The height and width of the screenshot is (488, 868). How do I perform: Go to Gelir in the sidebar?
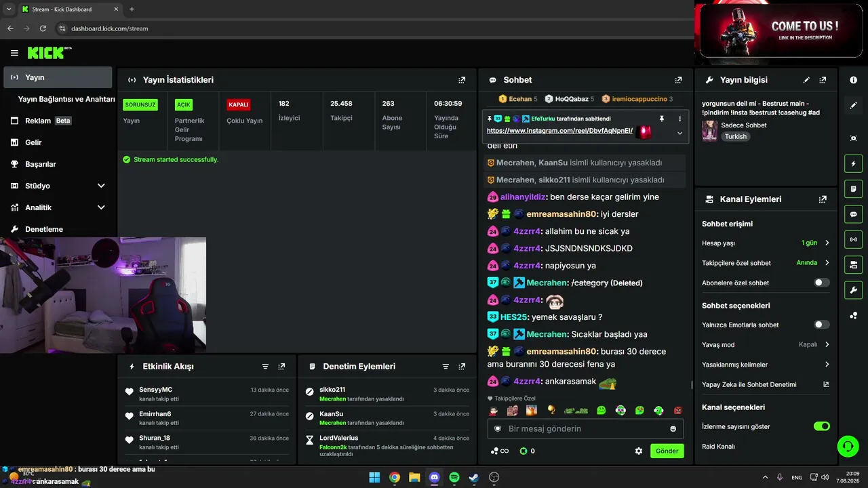[x=58, y=142]
